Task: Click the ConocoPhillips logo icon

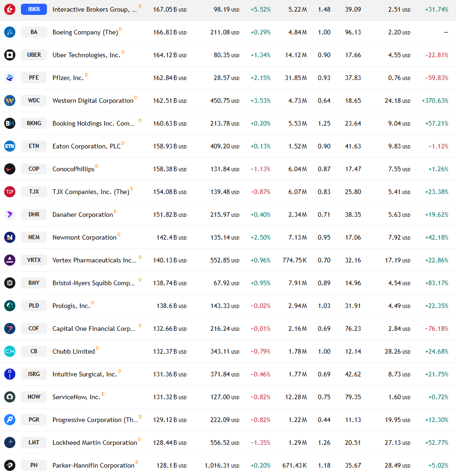Action: click(x=10, y=169)
